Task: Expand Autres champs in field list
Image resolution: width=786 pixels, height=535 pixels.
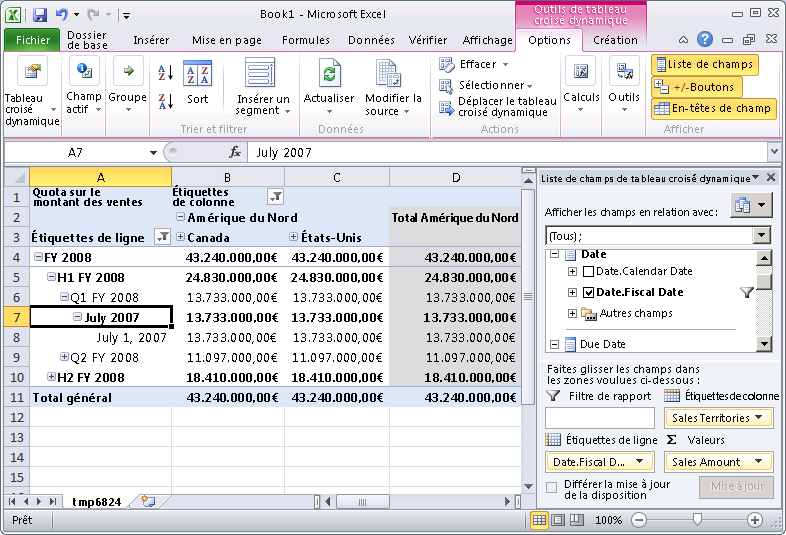Action: [572, 313]
